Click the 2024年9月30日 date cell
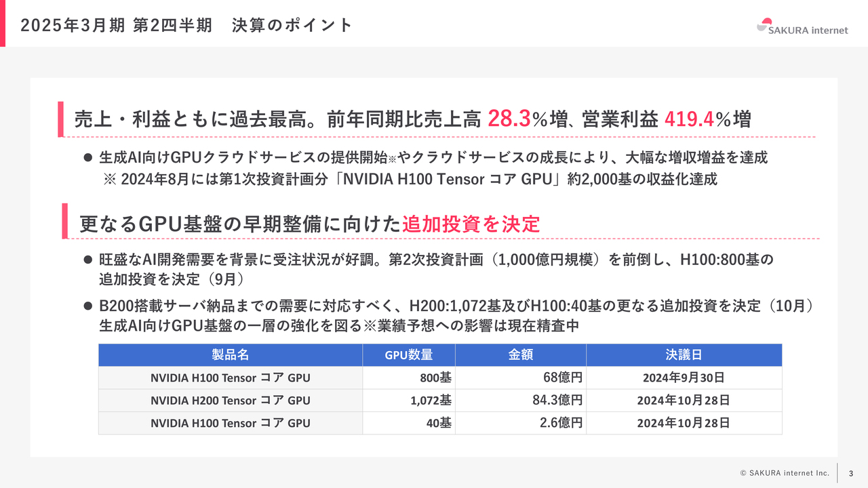868x488 pixels. [684, 378]
